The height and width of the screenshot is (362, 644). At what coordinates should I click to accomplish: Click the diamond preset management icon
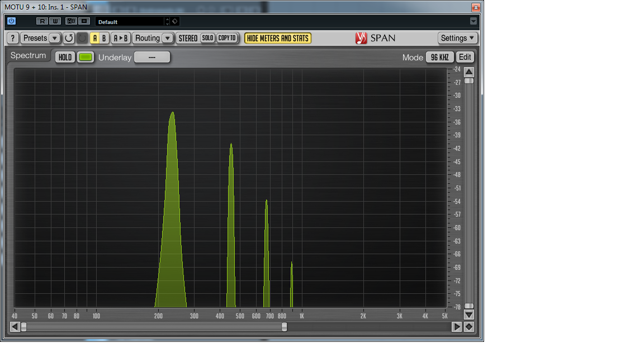(x=175, y=21)
